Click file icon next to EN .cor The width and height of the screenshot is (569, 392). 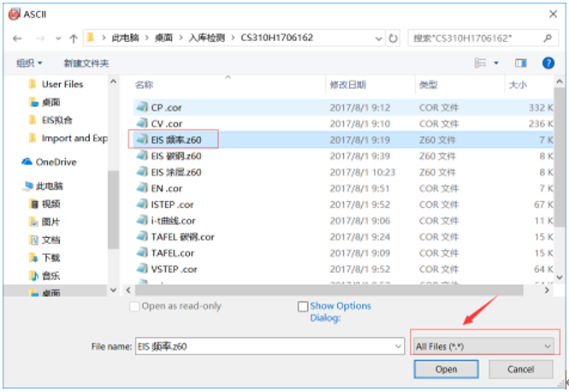[142, 187]
